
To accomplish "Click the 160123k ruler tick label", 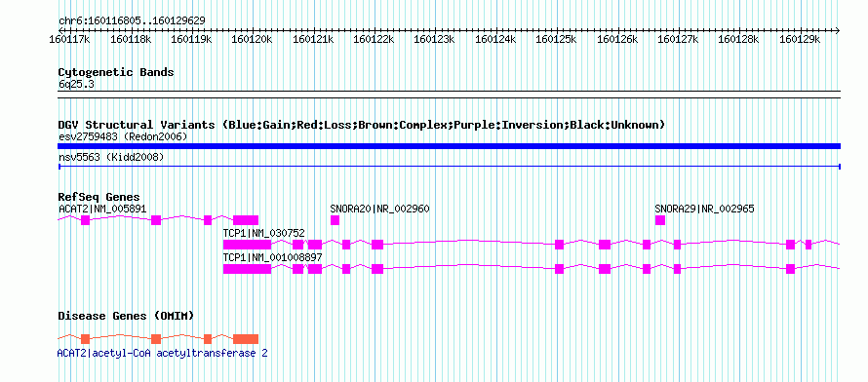I will click(x=435, y=40).
